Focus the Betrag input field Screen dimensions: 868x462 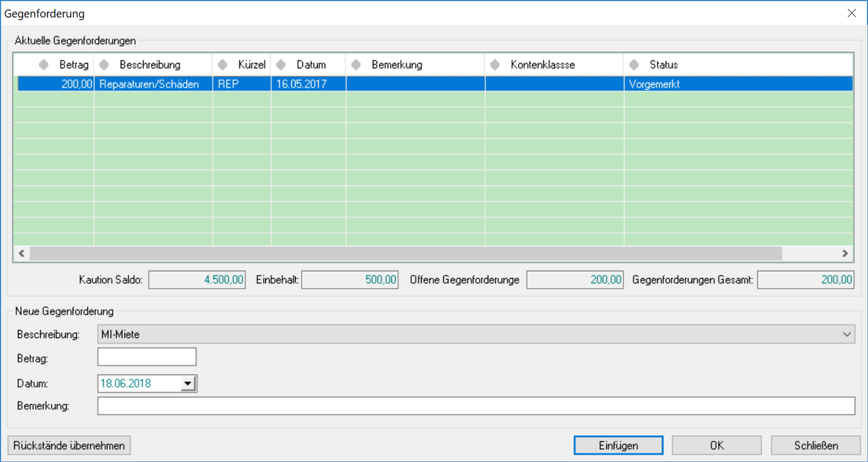point(147,357)
